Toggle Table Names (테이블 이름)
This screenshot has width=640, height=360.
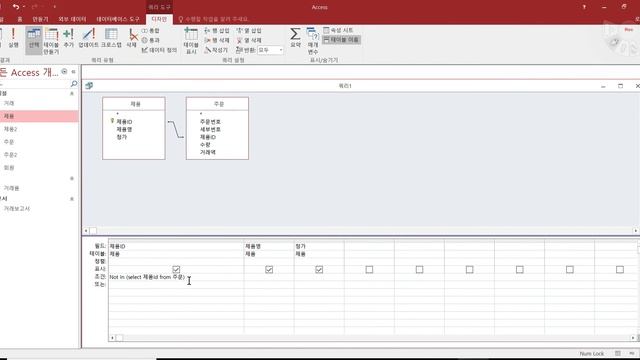pos(341,40)
